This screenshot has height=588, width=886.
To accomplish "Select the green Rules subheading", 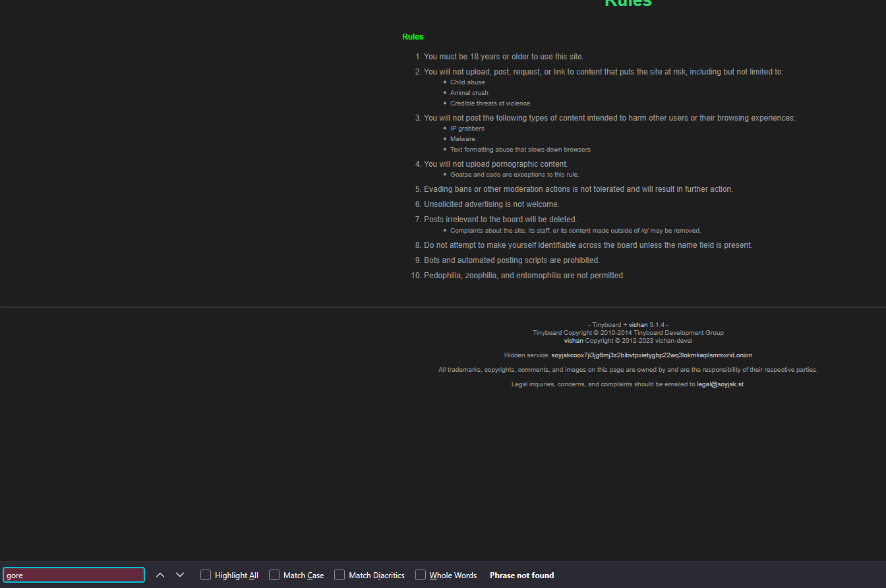I will pyautogui.click(x=413, y=37).
